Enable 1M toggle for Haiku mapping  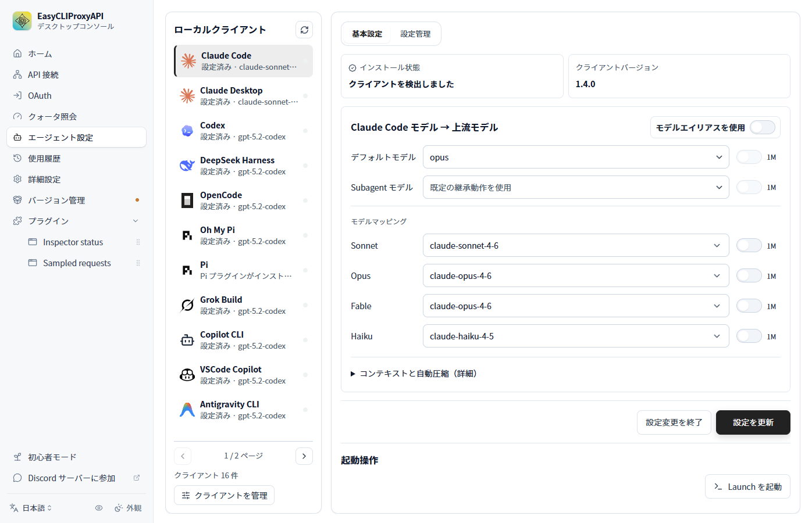tap(749, 336)
